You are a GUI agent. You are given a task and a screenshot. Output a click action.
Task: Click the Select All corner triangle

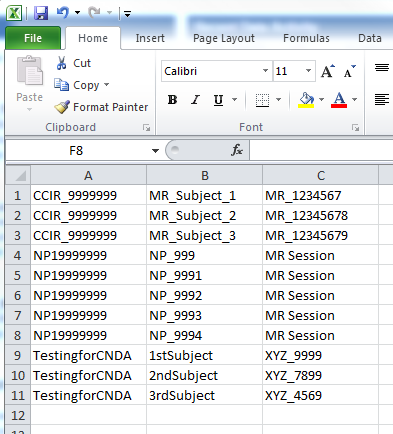coord(18,175)
